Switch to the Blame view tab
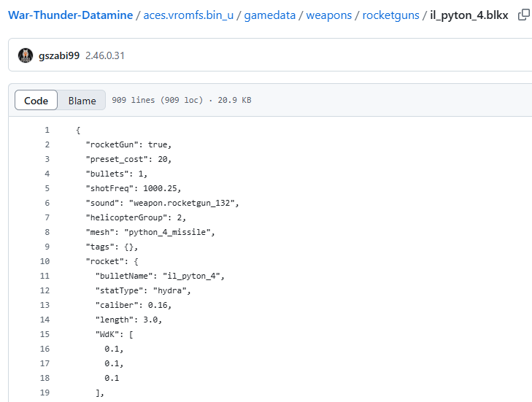Viewport: 532px width, 402px height. [82, 101]
